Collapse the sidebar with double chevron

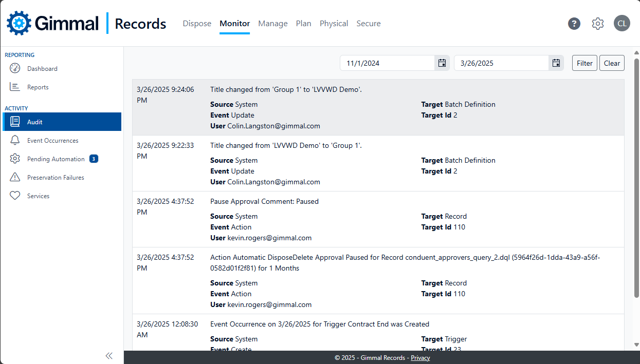[109, 356]
